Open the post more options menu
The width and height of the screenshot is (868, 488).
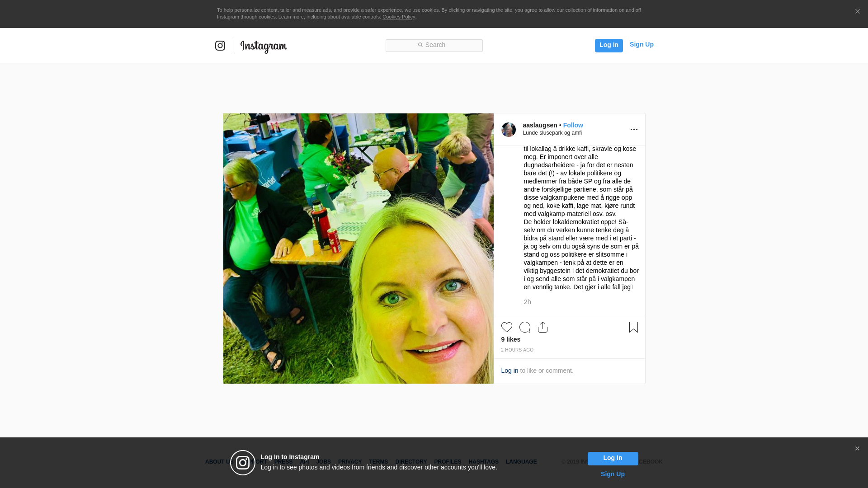click(634, 130)
